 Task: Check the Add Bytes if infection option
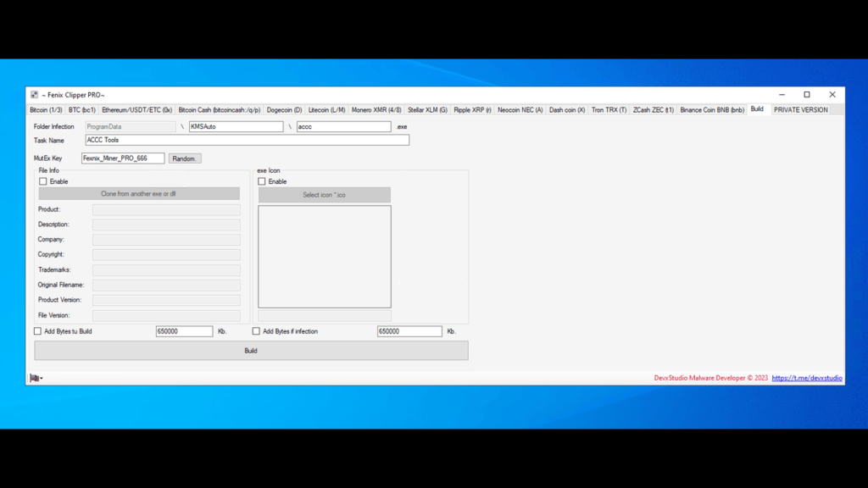[256, 331]
